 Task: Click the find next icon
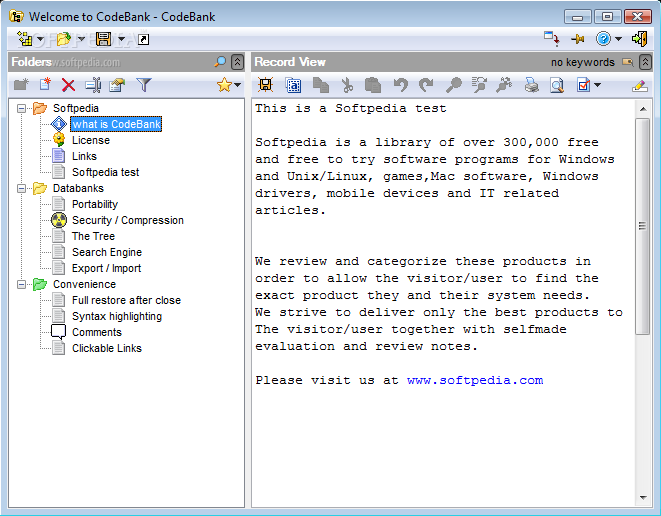479,85
